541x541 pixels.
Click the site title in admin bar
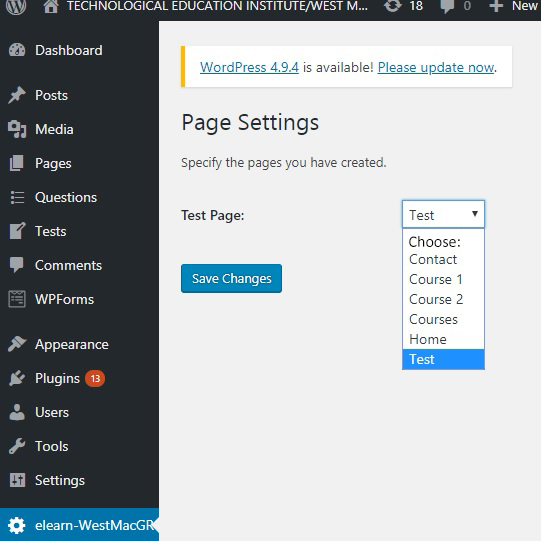(217, 6)
